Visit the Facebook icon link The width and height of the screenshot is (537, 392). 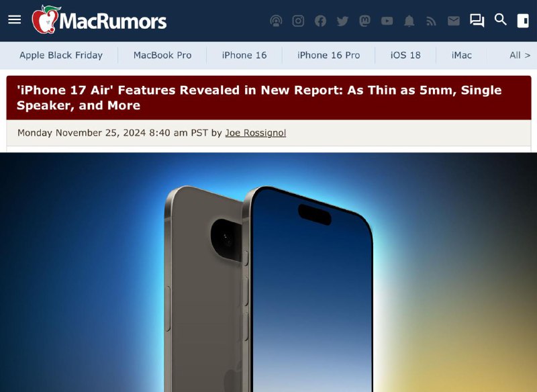point(320,21)
